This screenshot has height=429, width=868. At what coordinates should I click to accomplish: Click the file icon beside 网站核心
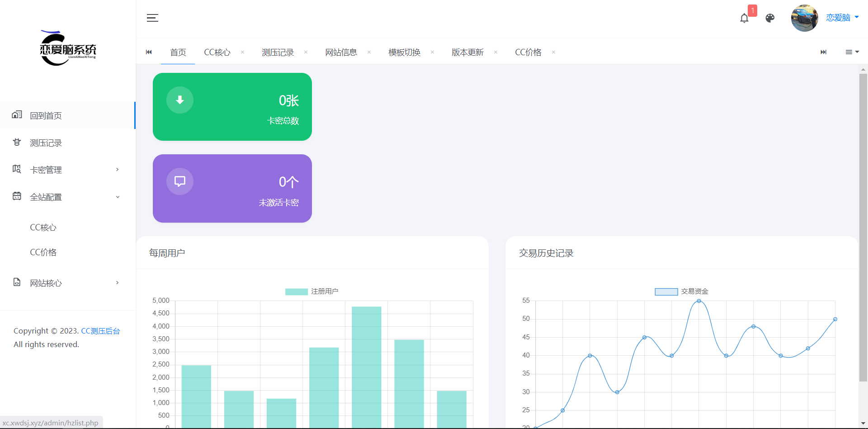pos(17,282)
